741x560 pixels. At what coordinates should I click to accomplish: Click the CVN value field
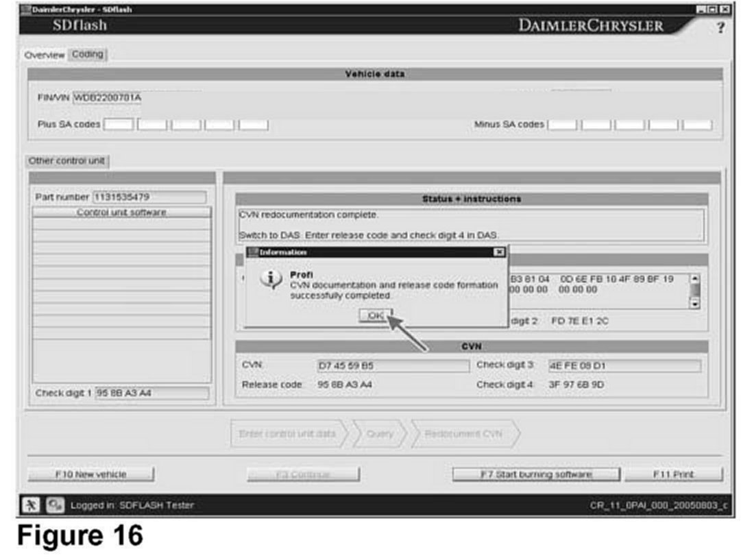(393, 366)
